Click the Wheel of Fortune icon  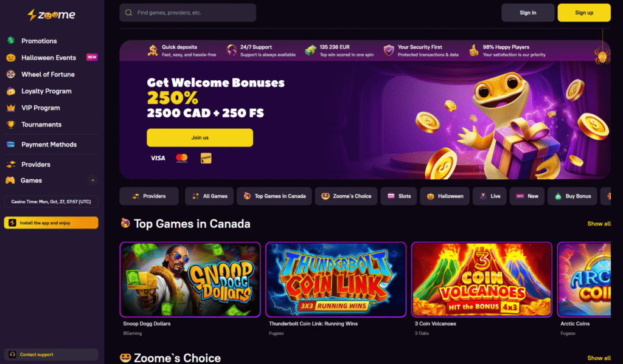[x=11, y=74]
